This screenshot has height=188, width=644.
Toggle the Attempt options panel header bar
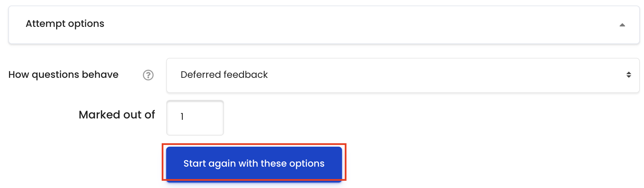tap(324, 25)
